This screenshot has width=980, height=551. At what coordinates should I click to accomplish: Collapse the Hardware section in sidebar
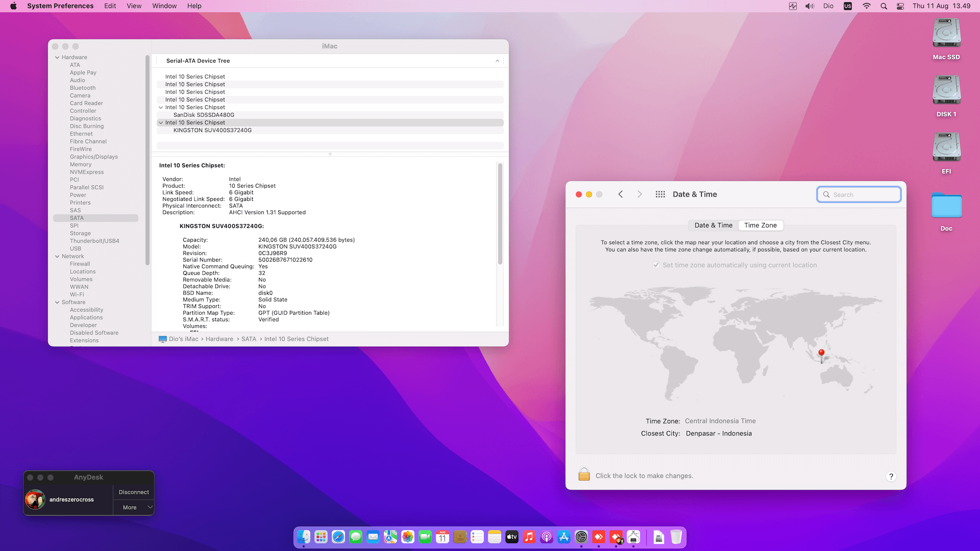[57, 57]
